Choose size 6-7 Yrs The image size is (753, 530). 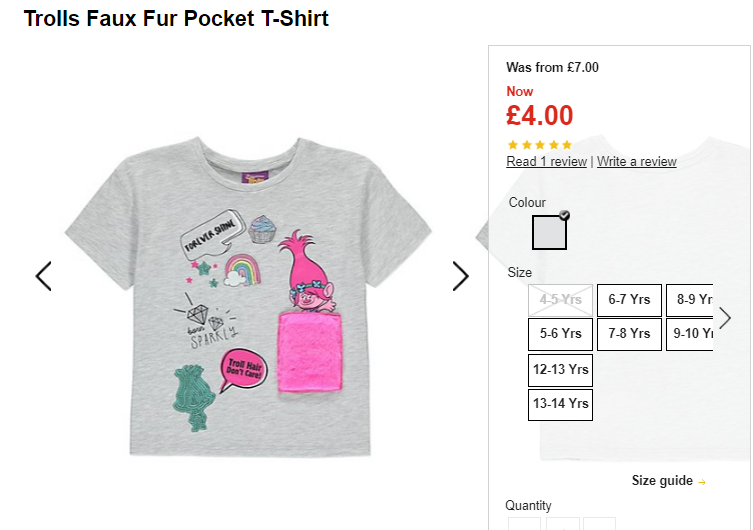[629, 300]
